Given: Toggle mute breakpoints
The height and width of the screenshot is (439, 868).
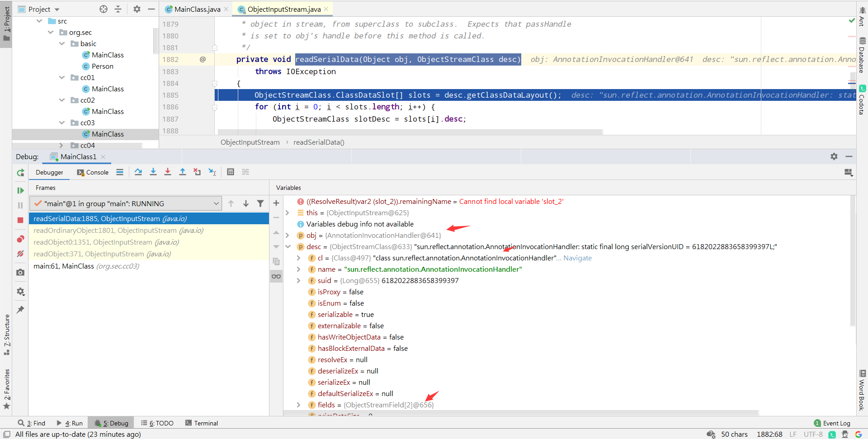Looking at the screenshot, I should [20, 254].
